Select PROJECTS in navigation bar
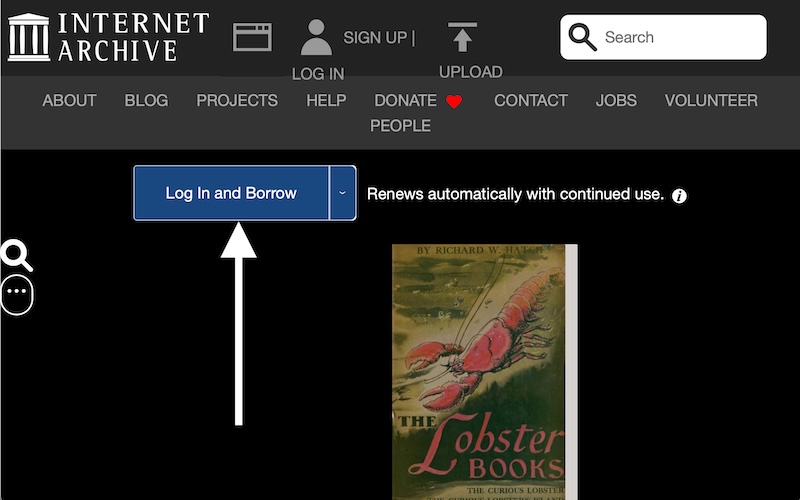The height and width of the screenshot is (500, 800). coord(237,100)
